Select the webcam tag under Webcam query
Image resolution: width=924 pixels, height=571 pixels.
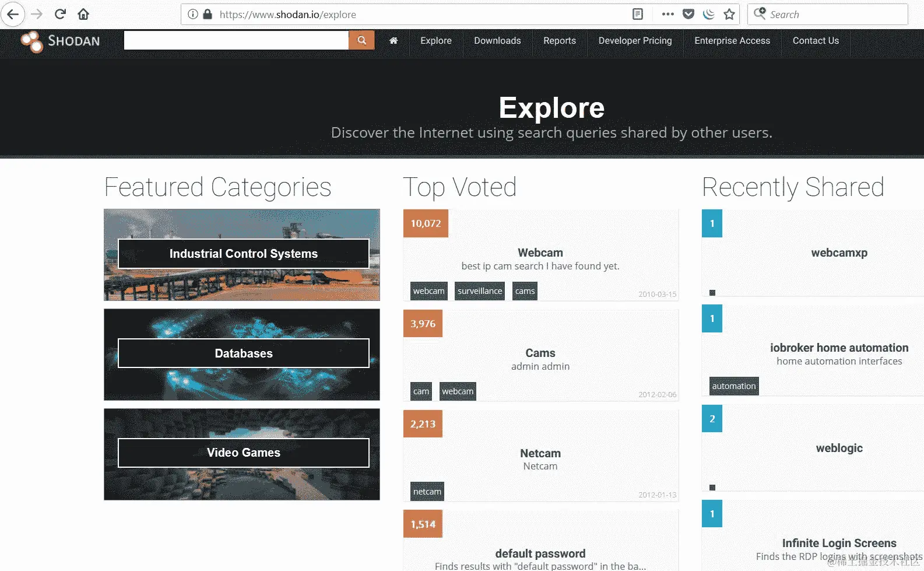[428, 291]
